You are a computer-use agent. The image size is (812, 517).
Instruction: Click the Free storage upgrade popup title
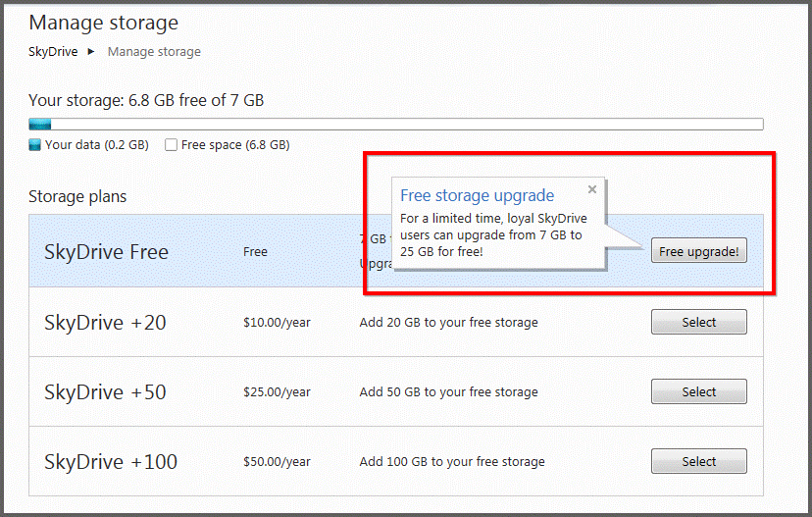click(x=477, y=196)
